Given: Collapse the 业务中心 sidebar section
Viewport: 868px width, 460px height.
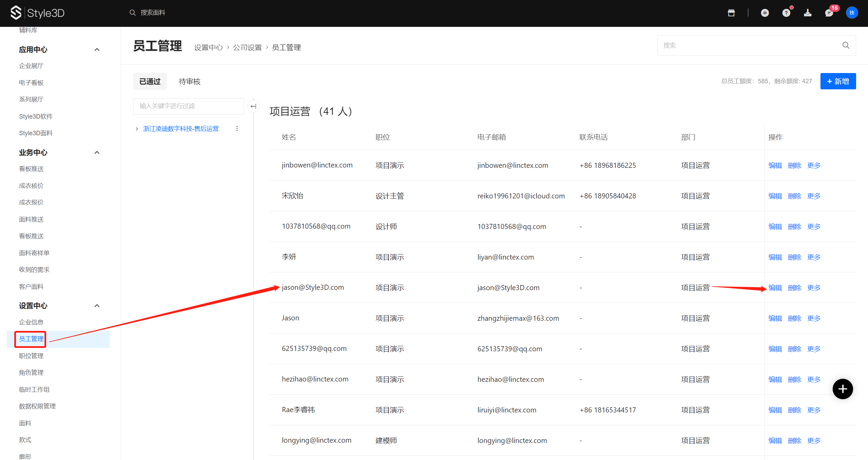Looking at the screenshot, I should point(97,153).
